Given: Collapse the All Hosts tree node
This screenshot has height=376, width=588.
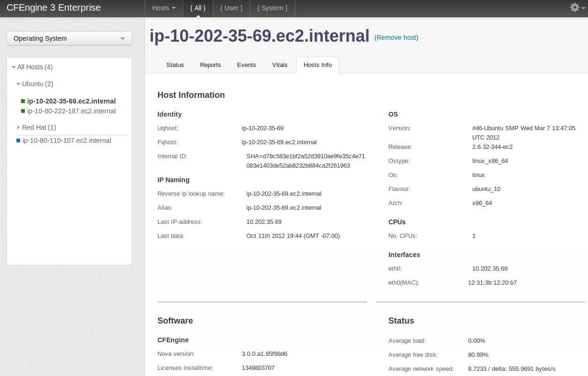Looking at the screenshot, I should click(14, 67).
